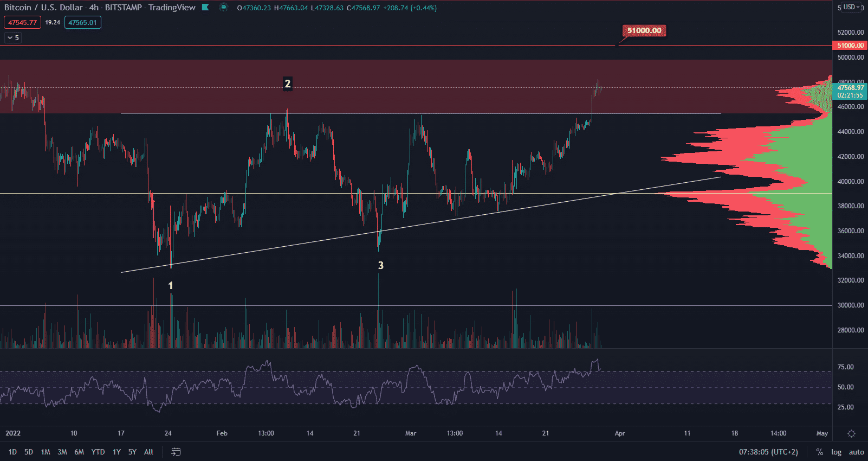Image resolution: width=868 pixels, height=461 pixels.
Task: Click the red 51000.00 price axis label
Action: click(x=850, y=46)
